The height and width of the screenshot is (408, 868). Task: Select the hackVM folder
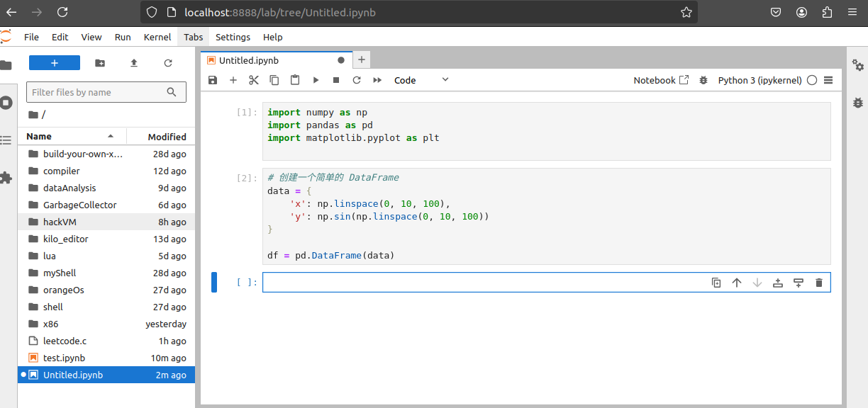[x=106, y=222]
